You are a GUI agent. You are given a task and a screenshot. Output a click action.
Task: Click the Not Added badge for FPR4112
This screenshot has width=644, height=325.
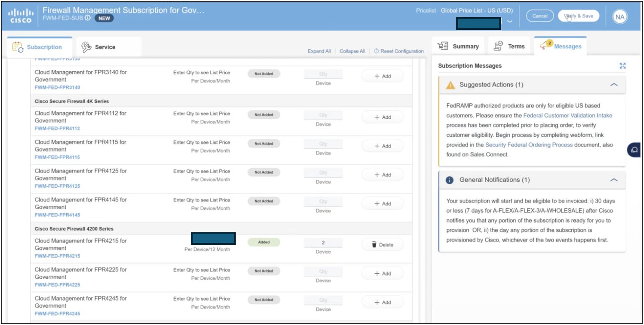pyautogui.click(x=264, y=115)
